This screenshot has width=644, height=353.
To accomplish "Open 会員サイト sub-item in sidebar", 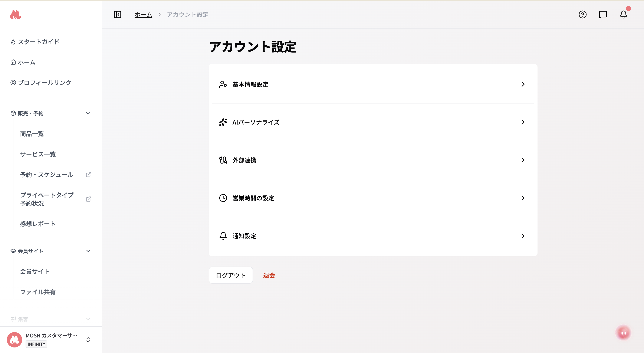I will 35,271.
